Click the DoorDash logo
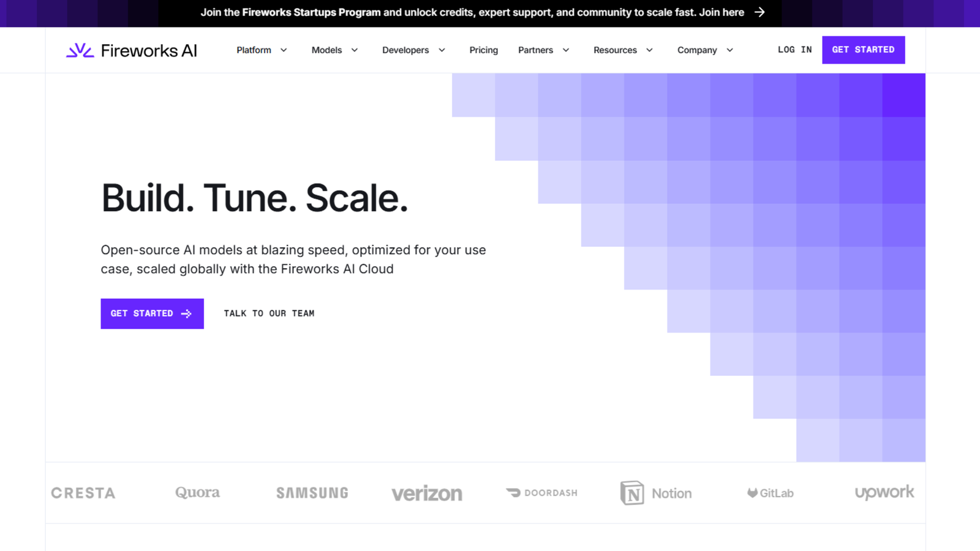 point(541,493)
